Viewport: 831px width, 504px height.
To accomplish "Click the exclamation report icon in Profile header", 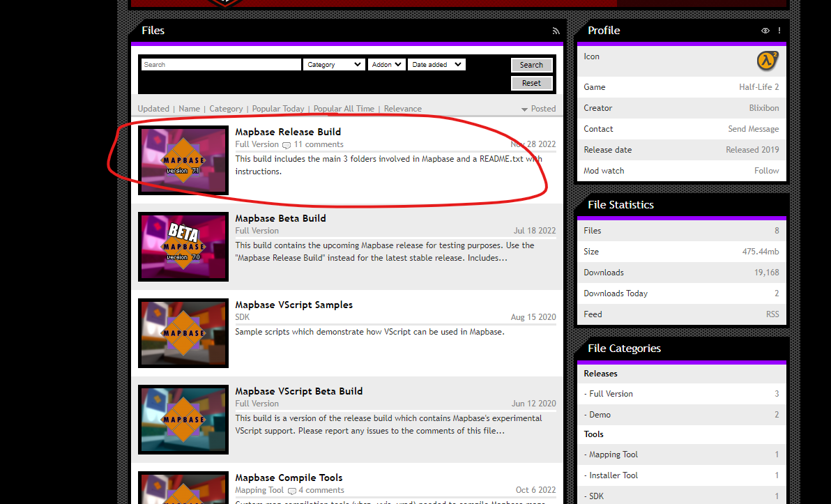I will point(779,31).
